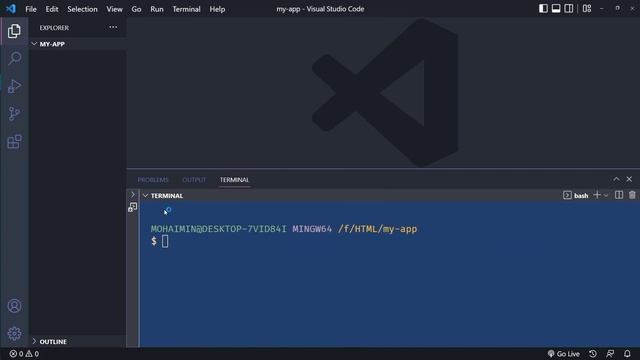Click errors and warnings status indicator

point(24,353)
